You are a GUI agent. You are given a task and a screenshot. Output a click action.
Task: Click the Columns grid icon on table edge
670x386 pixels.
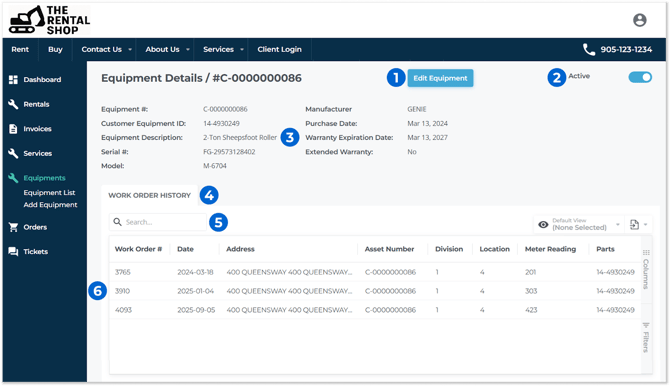646,252
